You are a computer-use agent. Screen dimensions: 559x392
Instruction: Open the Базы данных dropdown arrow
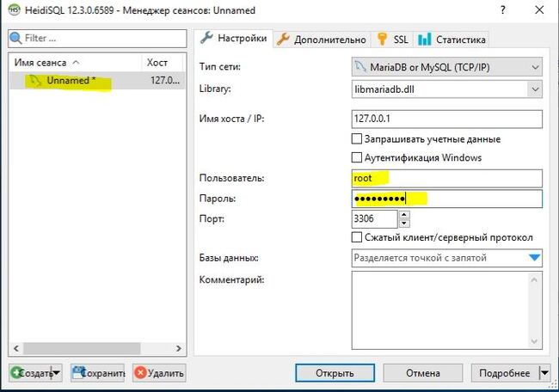534,257
